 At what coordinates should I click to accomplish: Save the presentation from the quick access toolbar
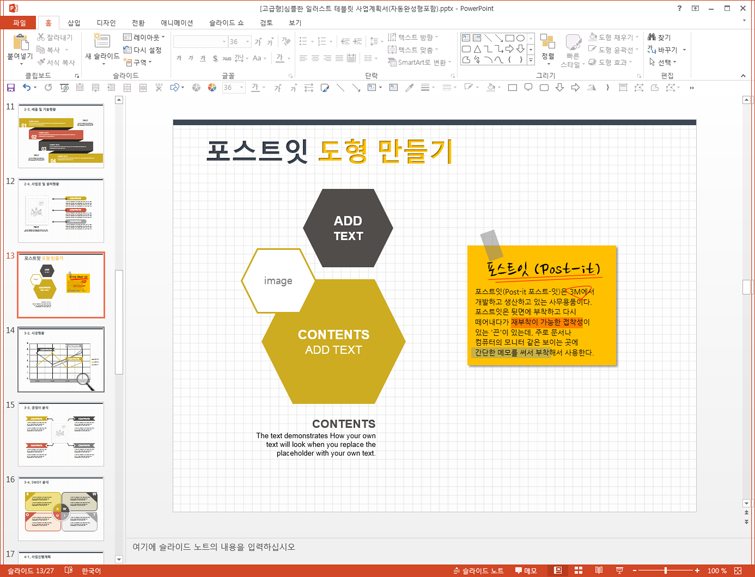[11, 88]
